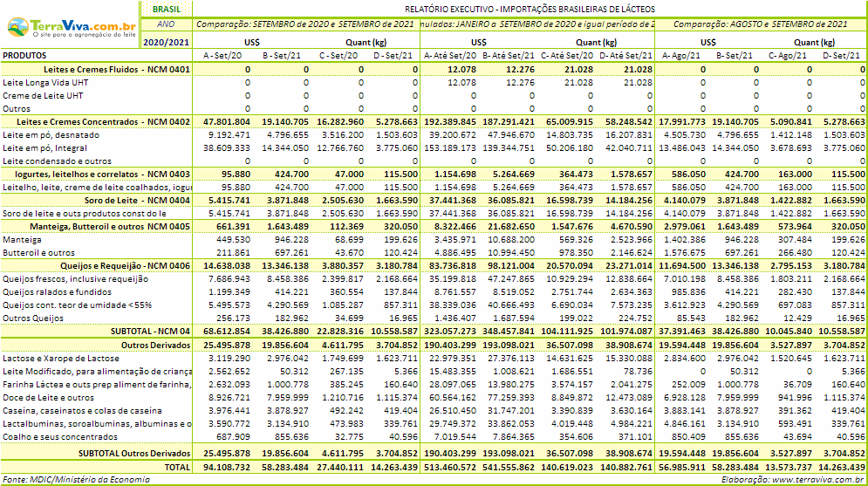Click cell value 98.121.004
Viewport: 868px width, 486px height.
(x=509, y=266)
